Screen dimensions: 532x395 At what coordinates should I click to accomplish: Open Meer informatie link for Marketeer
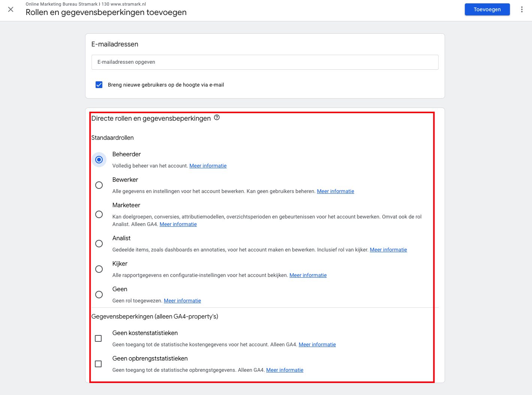pos(178,224)
